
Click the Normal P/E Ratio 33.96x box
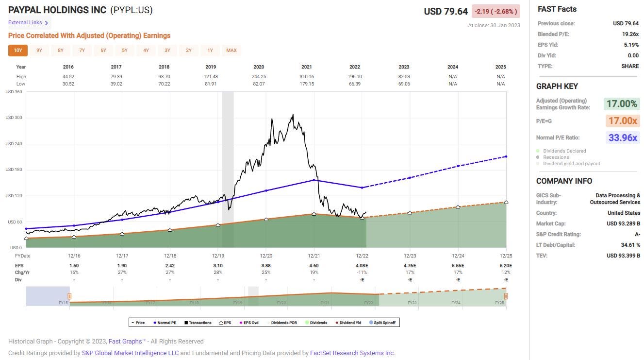[x=623, y=137]
